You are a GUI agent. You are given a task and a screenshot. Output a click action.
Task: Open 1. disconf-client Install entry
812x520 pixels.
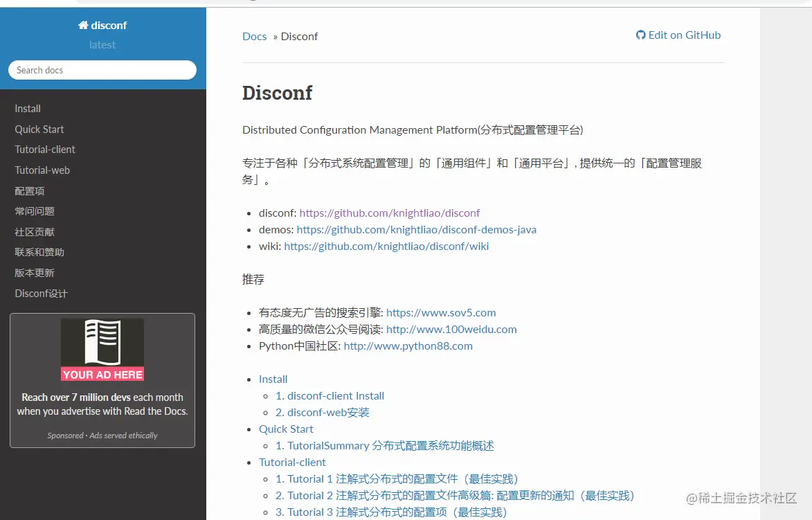[x=330, y=395]
